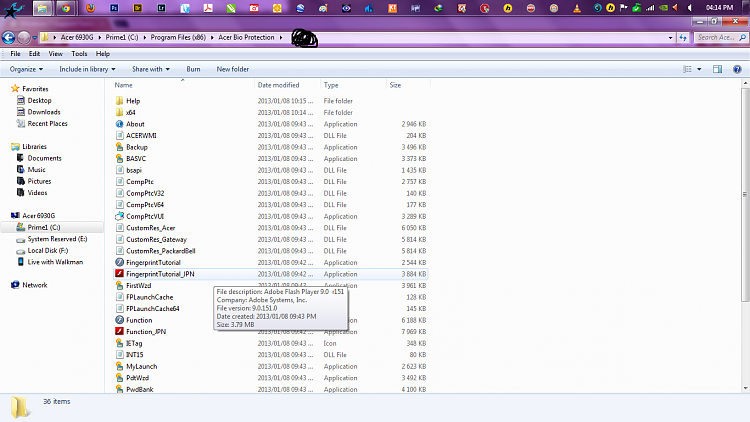The image size is (750, 422).
Task: Sort by Type column header
Action: pos(353,85)
